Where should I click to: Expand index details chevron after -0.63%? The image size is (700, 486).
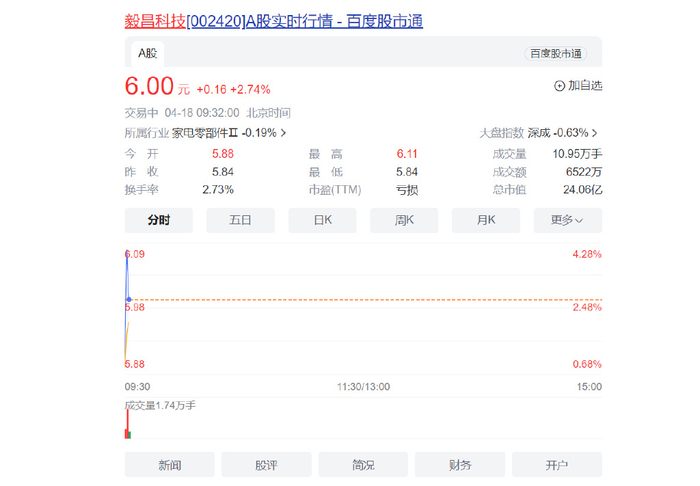[594, 133]
